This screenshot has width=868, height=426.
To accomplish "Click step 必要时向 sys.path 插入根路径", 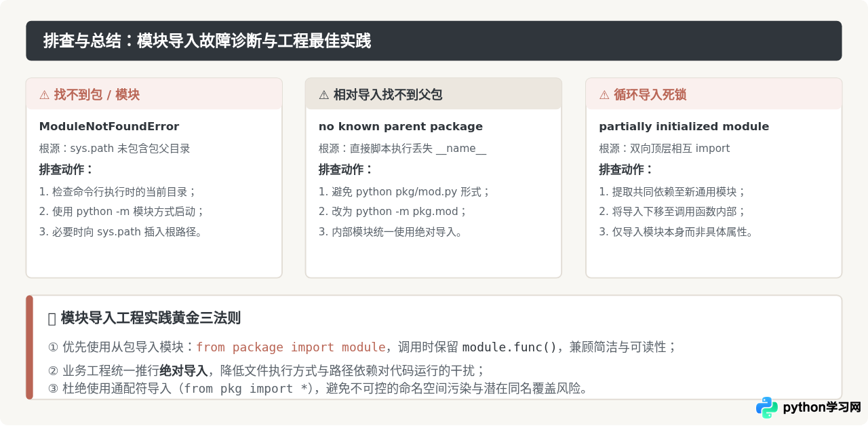I will 121,231.
